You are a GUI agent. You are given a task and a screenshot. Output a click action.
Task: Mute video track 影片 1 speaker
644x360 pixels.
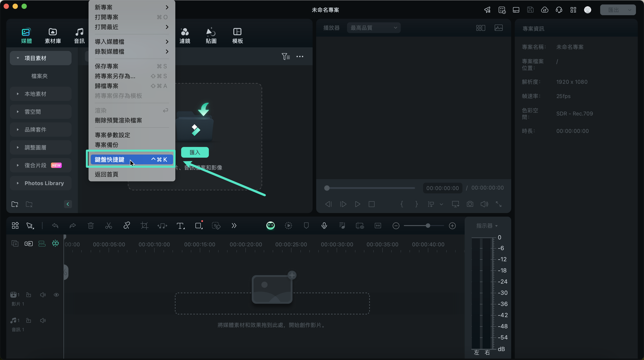tap(43, 295)
